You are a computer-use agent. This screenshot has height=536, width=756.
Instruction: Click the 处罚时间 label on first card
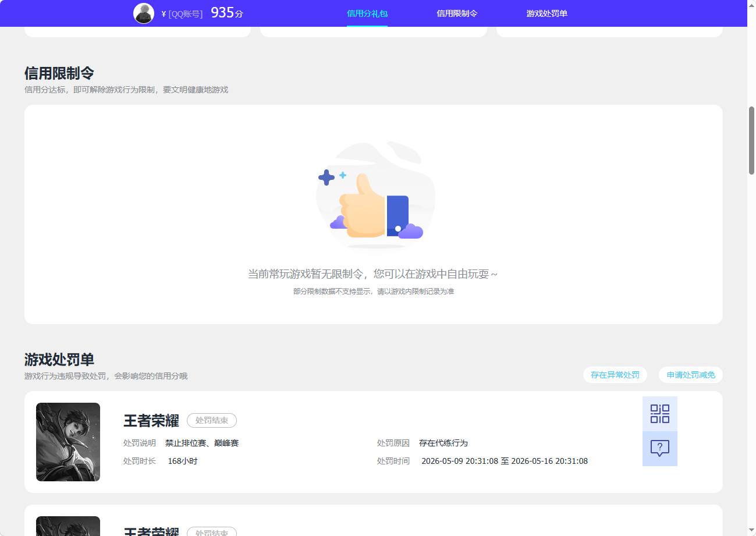pos(393,461)
